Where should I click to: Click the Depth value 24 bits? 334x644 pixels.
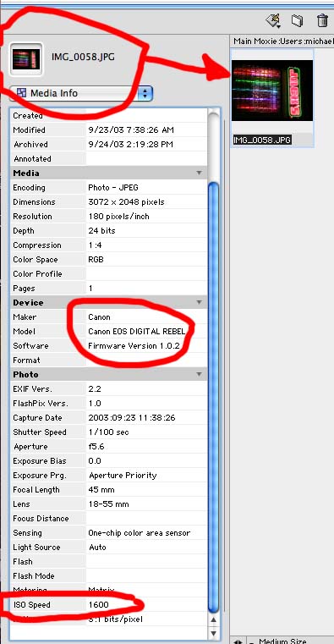101,231
